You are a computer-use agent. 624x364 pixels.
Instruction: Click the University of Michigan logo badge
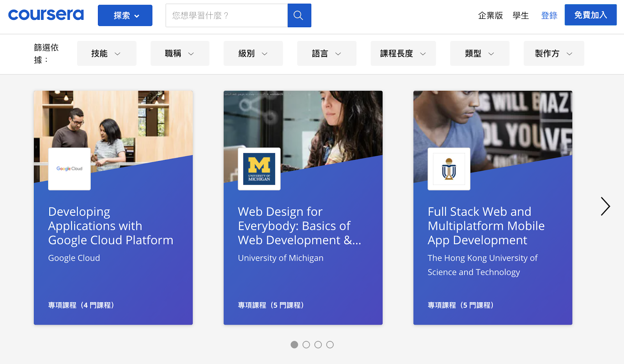259,169
